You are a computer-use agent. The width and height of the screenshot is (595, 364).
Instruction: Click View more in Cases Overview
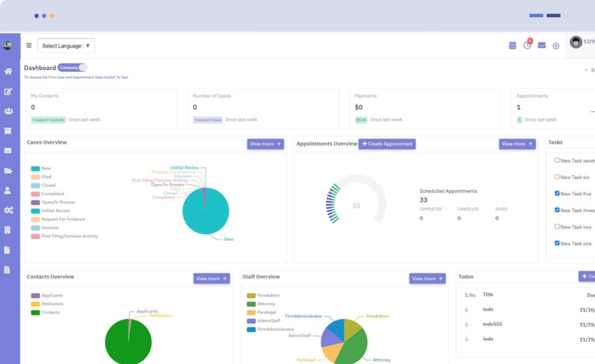(x=265, y=144)
